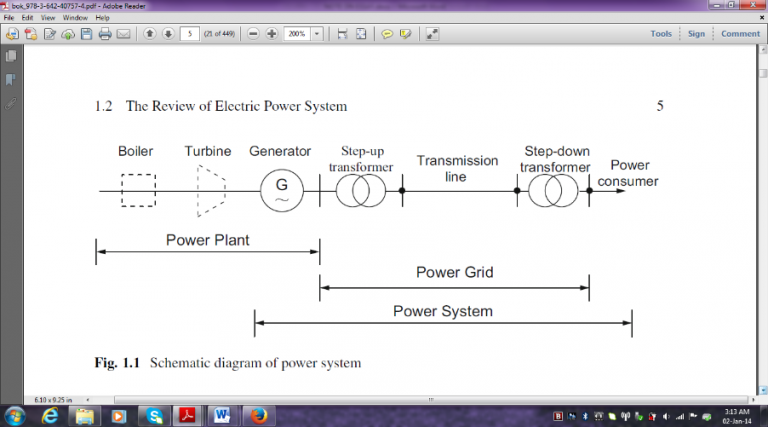This screenshot has width=768, height=427.
Task: Select the highlight text tool
Action: coord(405,34)
